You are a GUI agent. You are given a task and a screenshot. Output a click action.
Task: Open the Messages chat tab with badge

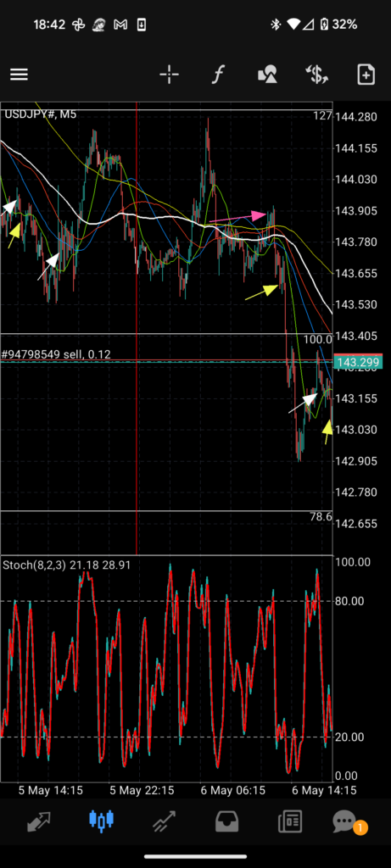pyautogui.click(x=345, y=821)
